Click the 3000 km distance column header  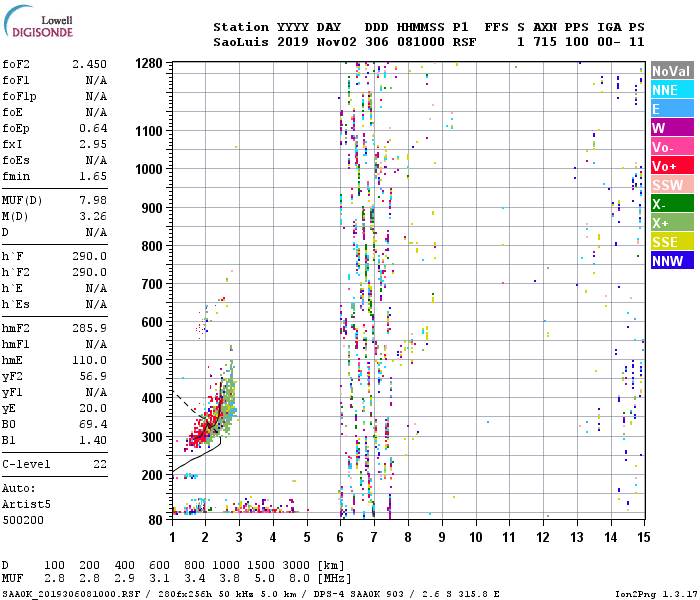point(296,565)
